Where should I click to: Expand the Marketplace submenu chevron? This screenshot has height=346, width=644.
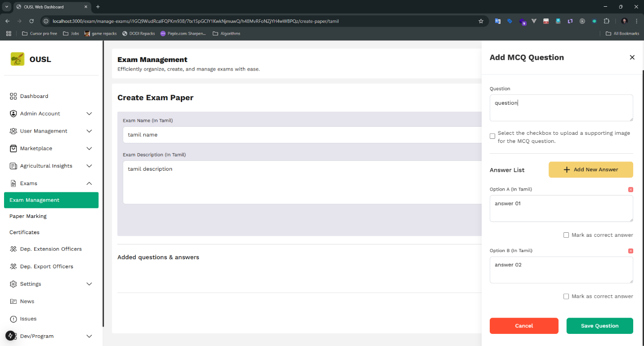(89, 149)
